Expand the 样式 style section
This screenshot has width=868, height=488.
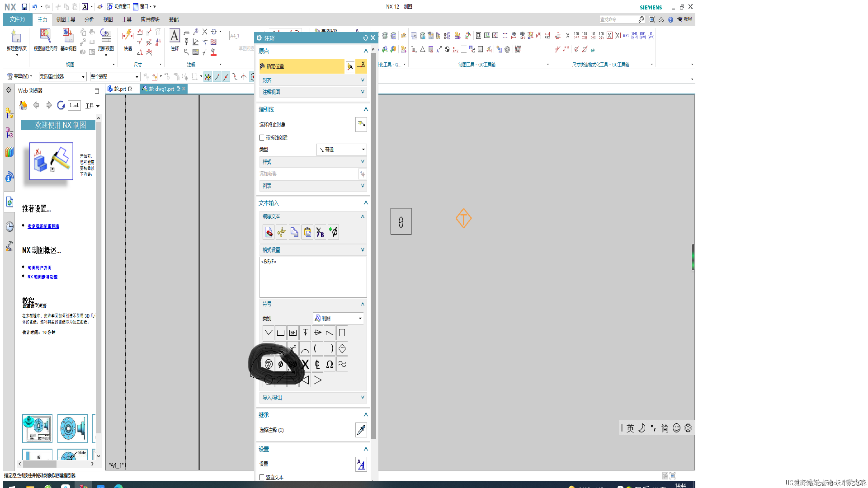(313, 162)
